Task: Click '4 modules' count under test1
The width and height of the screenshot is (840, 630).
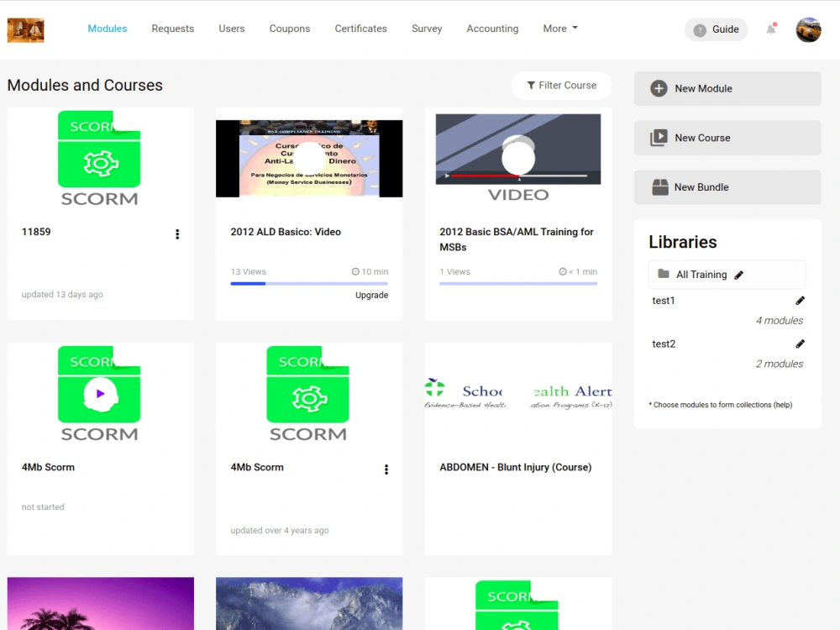Action: 780,320
